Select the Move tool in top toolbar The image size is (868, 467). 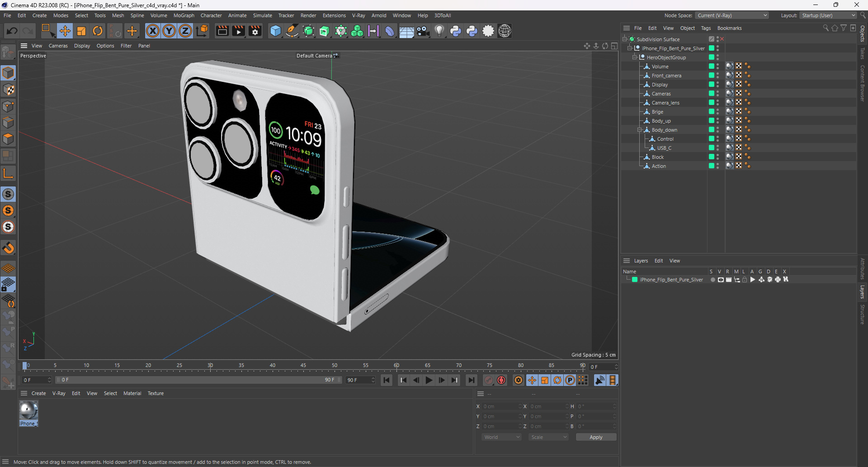[65, 31]
